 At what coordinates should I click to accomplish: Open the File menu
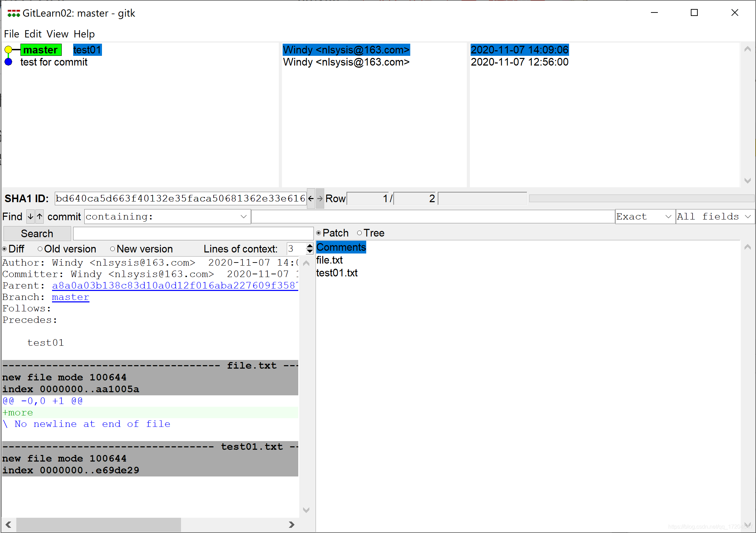[11, 34]
